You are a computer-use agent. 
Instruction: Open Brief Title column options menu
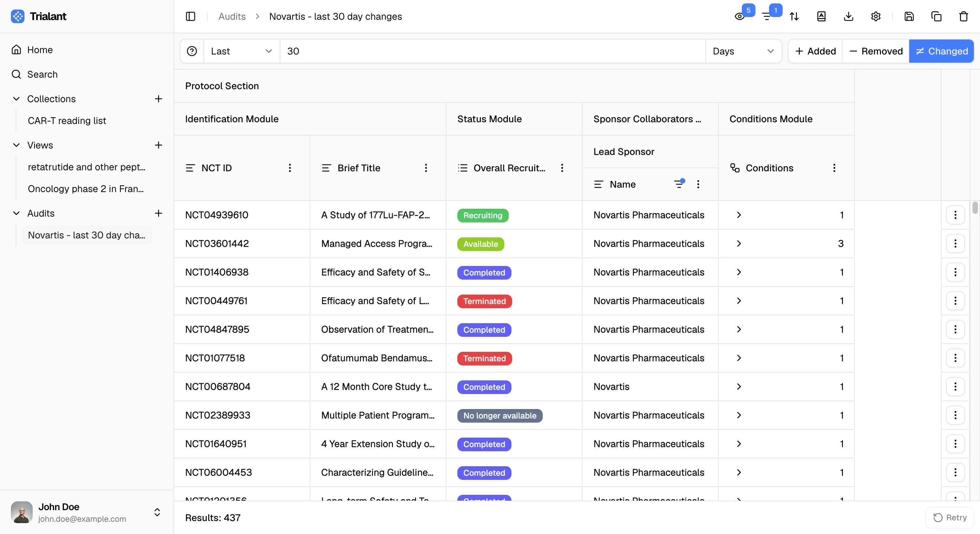(x=426, y=168)
